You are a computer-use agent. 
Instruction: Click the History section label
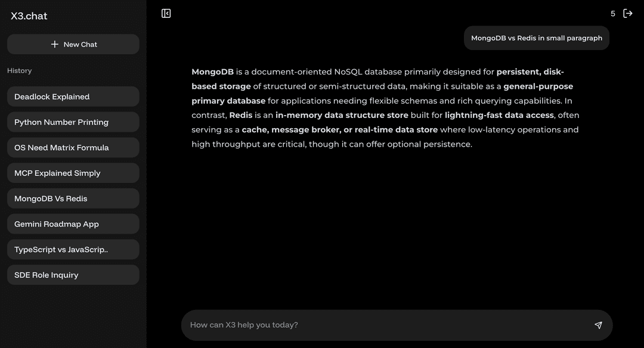(x=20, y=71)
